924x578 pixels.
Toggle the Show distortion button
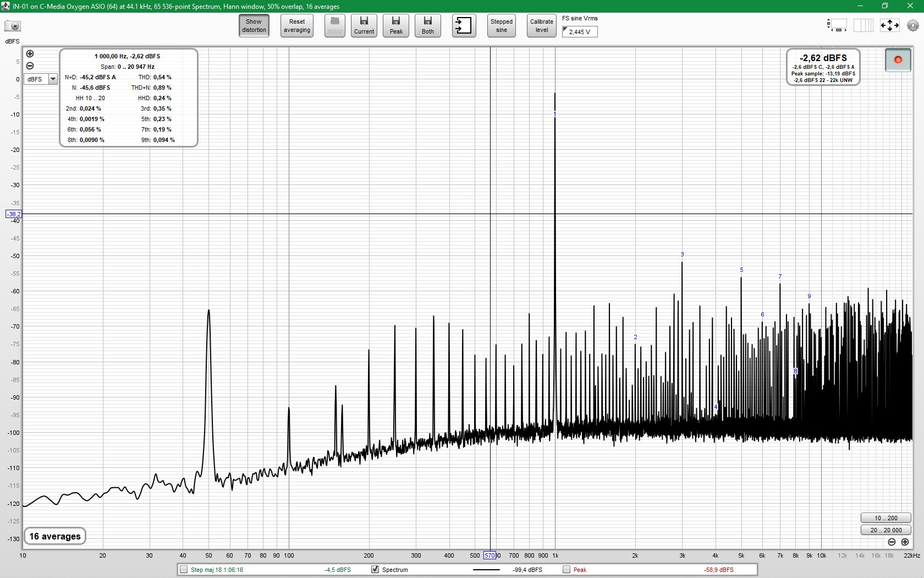point(254,26)
